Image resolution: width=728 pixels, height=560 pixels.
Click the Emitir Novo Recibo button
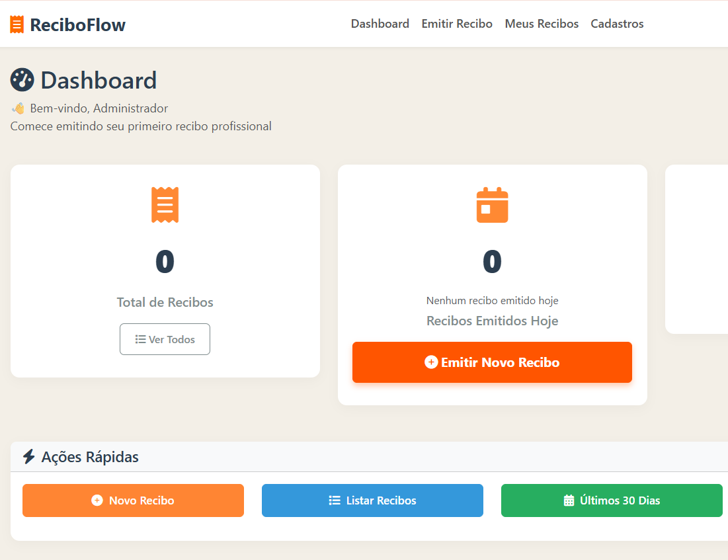492,362
